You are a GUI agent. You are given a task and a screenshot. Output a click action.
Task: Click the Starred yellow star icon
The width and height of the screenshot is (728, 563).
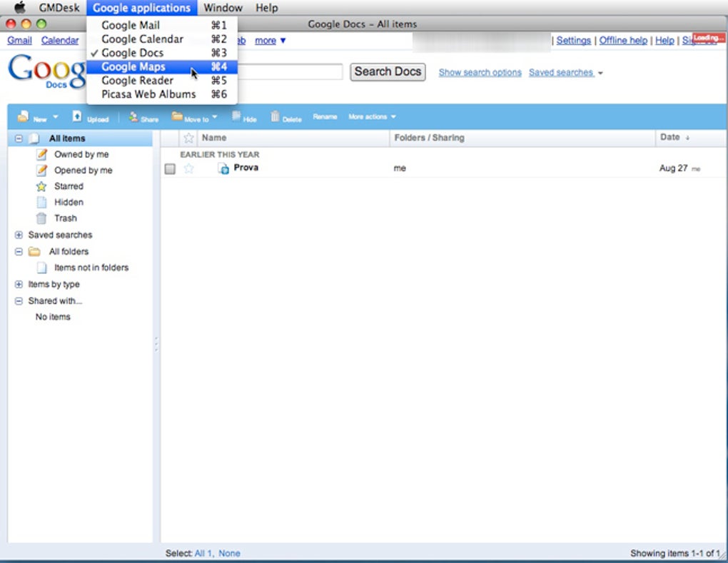[41, 186]
